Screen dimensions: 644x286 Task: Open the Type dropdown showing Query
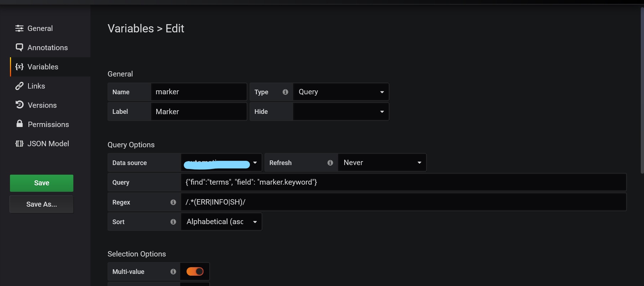(x=341, y=92)
